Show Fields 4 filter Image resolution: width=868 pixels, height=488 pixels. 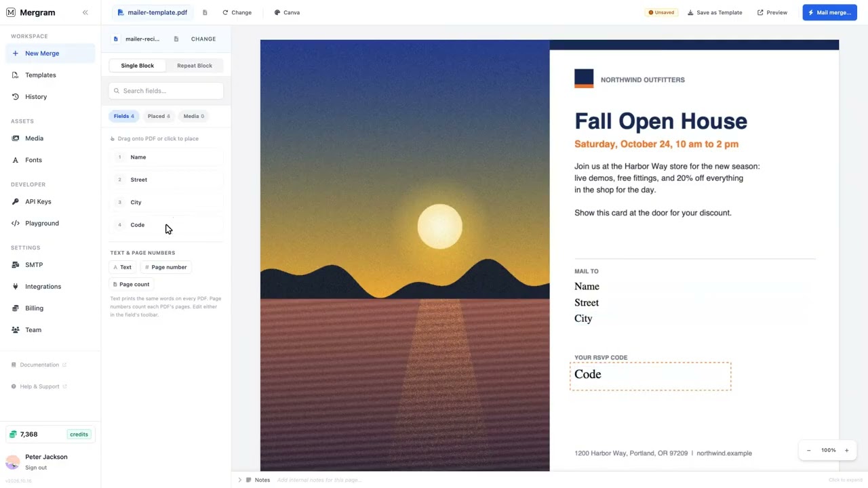coord(123,116)
